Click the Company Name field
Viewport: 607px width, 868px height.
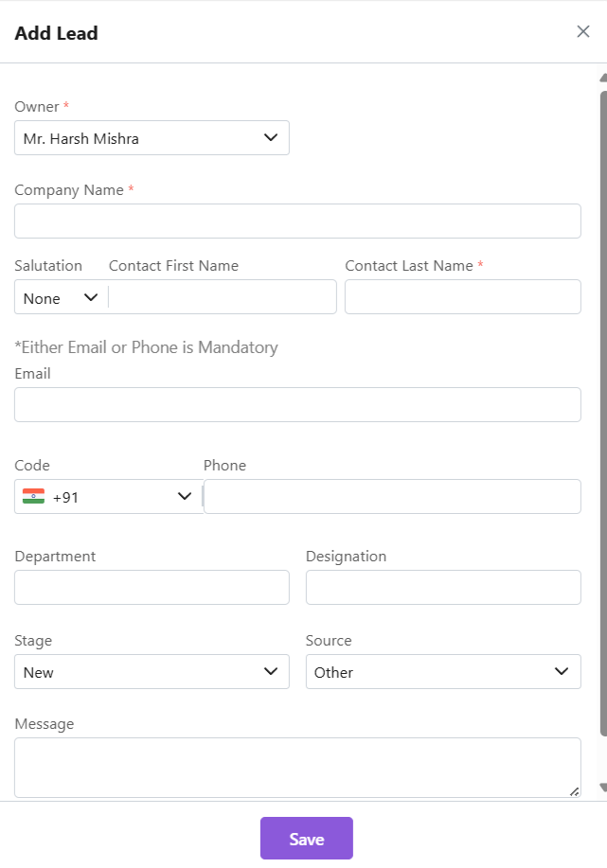click(297, 221)
